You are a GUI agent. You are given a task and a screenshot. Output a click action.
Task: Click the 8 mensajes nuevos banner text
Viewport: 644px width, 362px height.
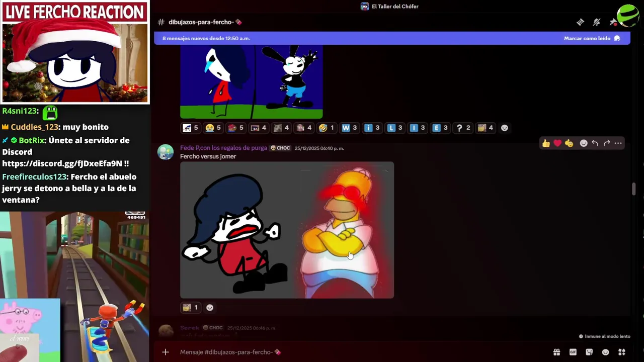pyautogui.click(x=206, y=38)
